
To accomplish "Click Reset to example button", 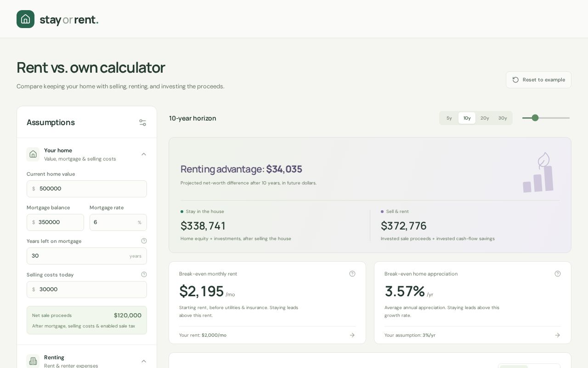I will coord(538,80).
